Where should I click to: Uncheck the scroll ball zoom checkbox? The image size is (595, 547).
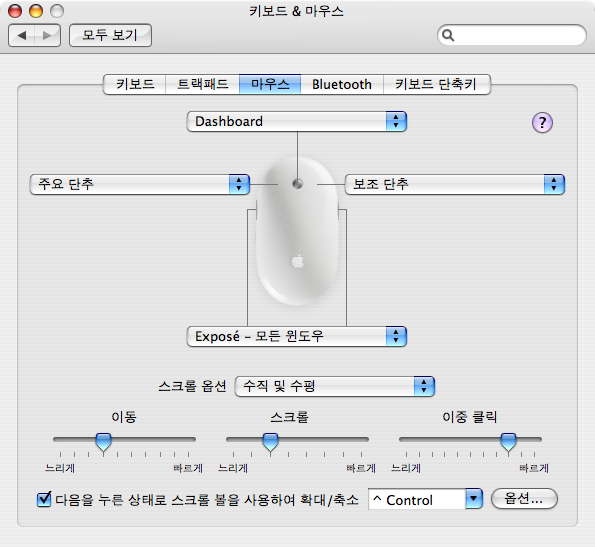(44, 499)
